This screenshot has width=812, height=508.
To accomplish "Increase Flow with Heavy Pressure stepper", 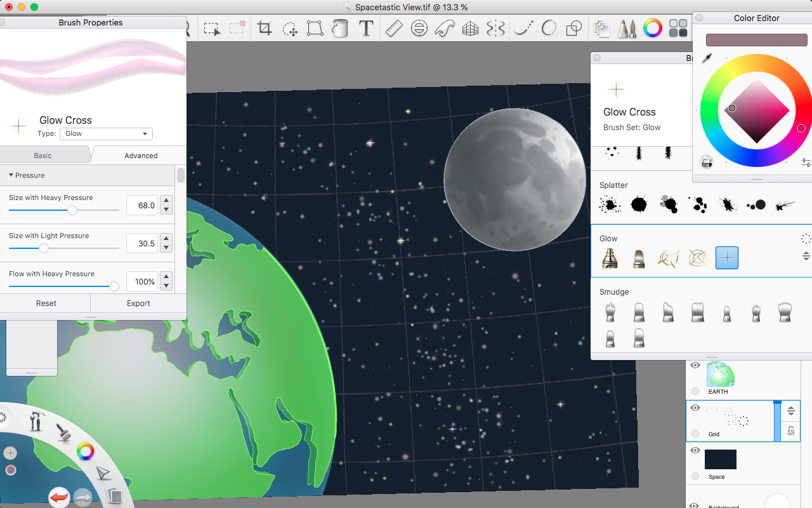I will (166, 277).
